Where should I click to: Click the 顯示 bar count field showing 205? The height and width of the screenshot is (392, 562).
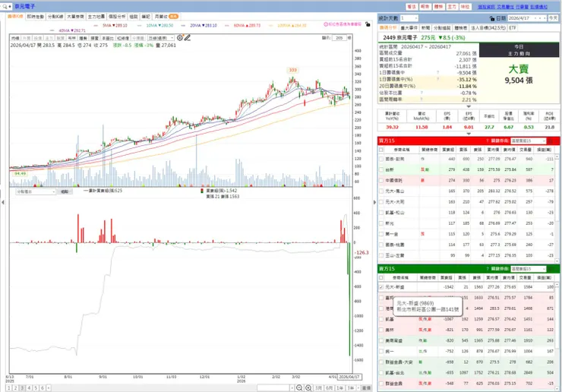point(339,38)
